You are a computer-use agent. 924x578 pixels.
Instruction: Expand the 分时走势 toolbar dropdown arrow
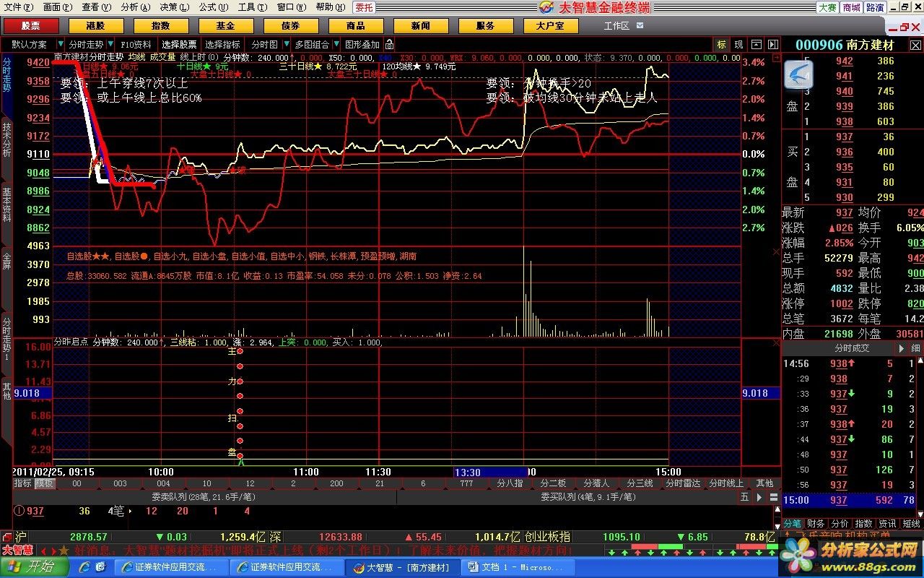click(109, 44)
